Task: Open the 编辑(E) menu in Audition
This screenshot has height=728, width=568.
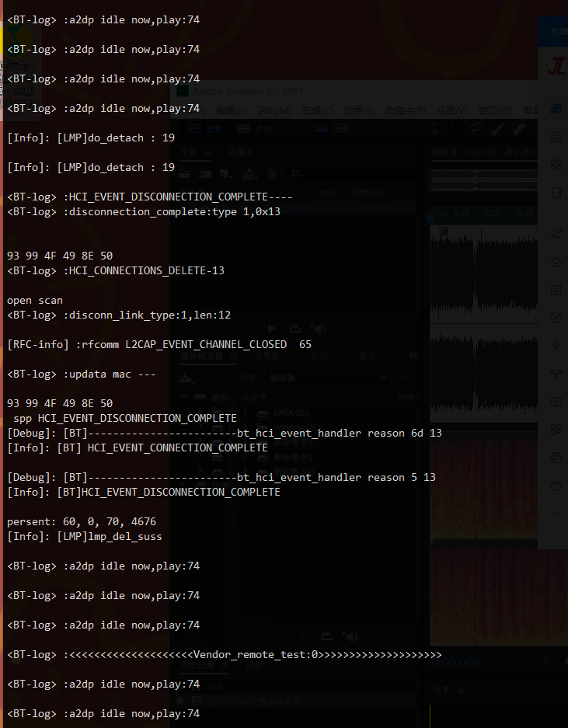Action: point(231,110)
